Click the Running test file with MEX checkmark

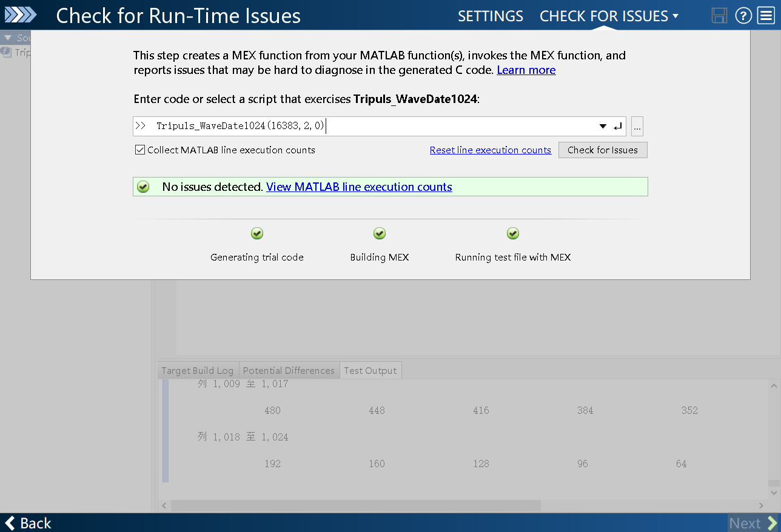[x=513, y=233]
